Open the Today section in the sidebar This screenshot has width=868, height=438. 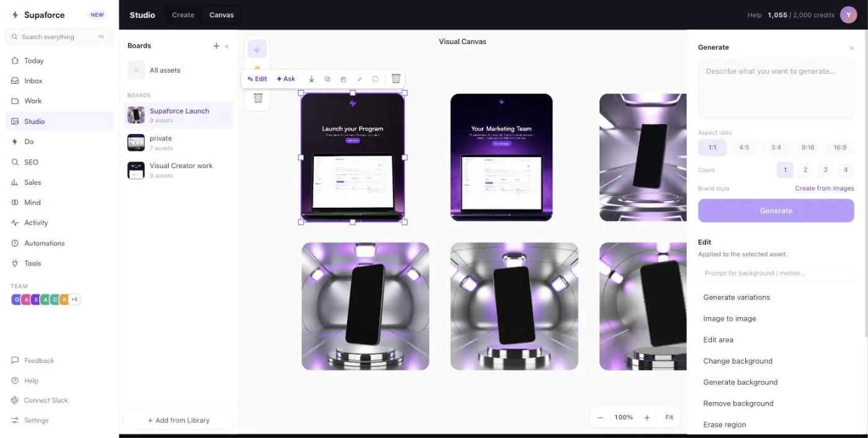tap(60, 61)
